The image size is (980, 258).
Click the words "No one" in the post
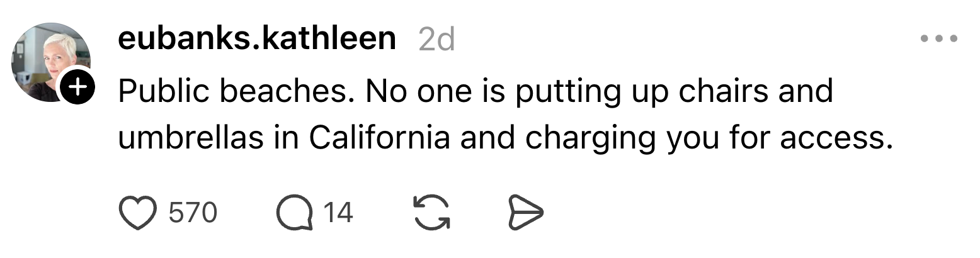pyautogui.click(x=414, y=92)
